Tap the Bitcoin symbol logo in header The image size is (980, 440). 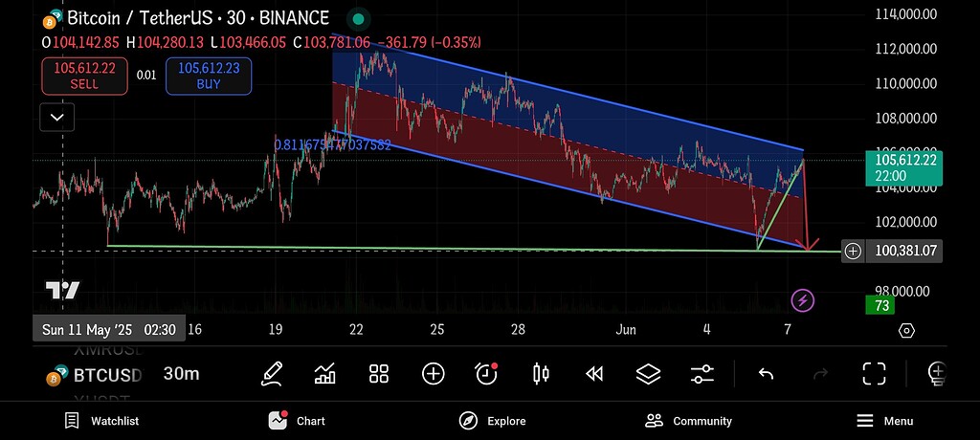click(53, 19)
